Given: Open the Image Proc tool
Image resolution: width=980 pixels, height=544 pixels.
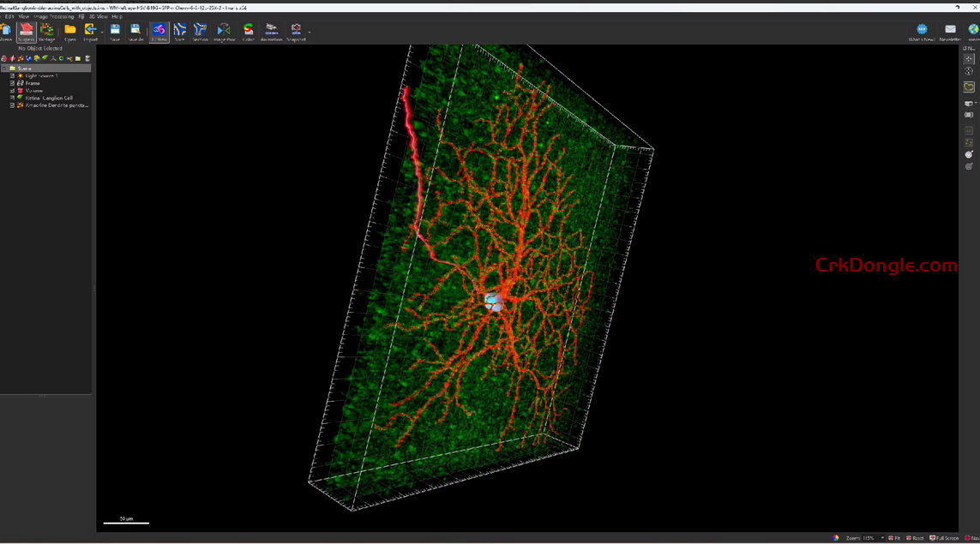Looking at the screenshot, I should 224,32.
